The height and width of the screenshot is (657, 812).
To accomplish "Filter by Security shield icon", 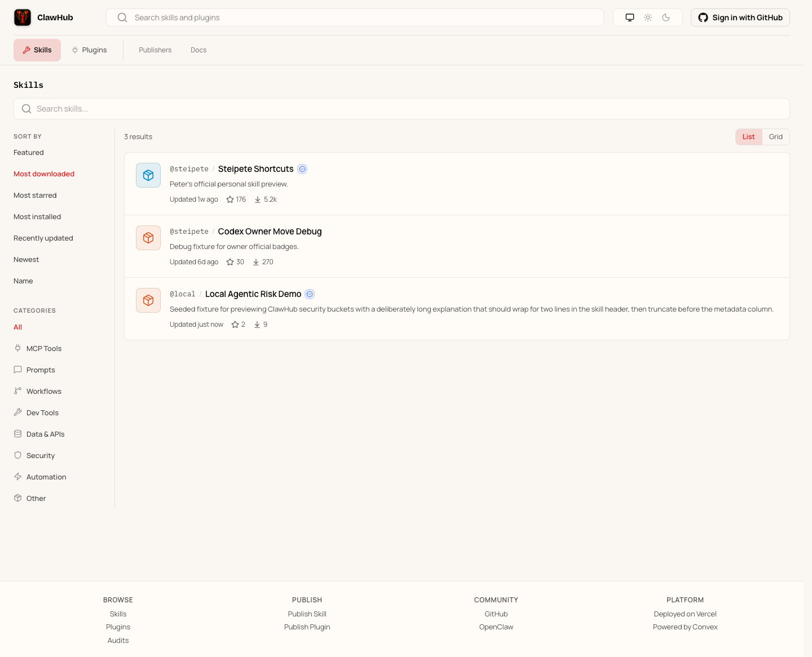I will tap(17, 455).
